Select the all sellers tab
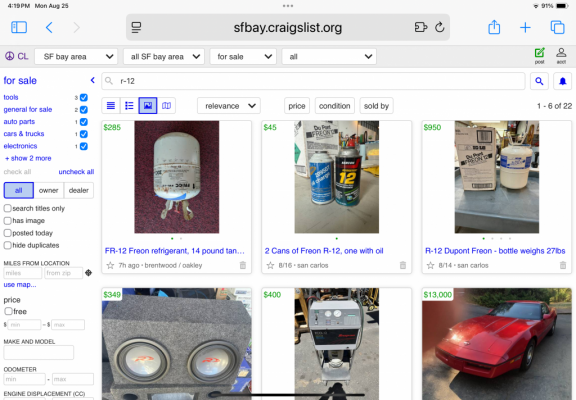The width and height of the screenshot is (576, 400). coord(19,190)
